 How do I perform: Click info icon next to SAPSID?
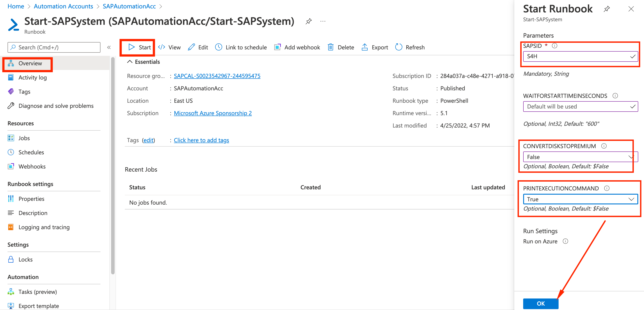[x=554, y=46]
